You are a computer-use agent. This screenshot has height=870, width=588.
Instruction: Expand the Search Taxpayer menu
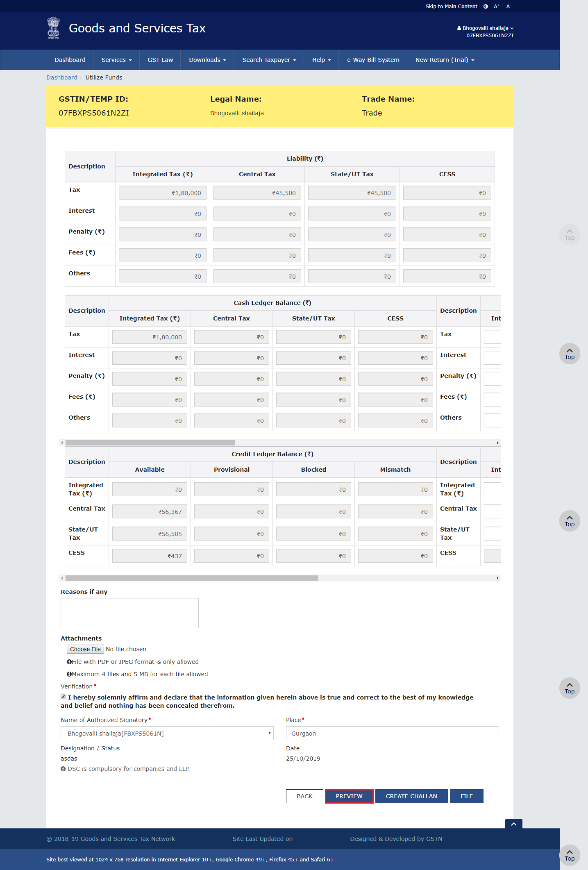pos(269,60)
